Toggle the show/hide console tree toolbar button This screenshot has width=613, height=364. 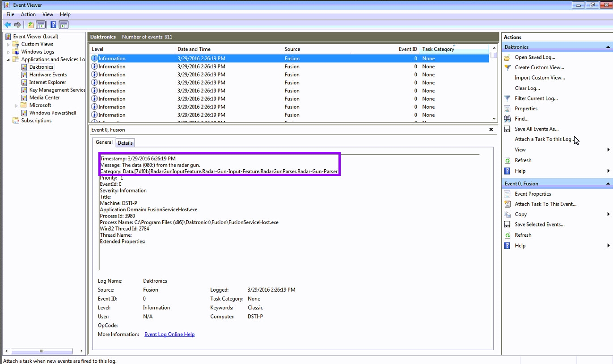click(41, 25)
